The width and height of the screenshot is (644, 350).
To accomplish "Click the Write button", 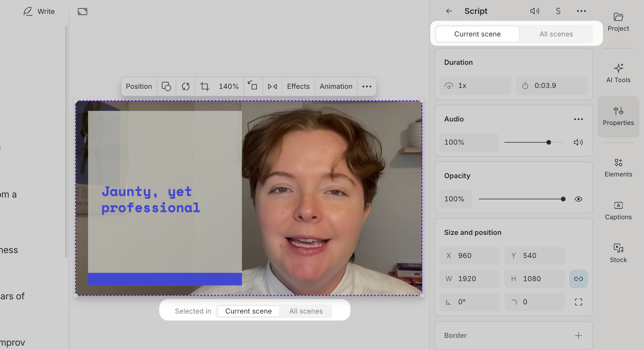I will [x=39, y=11].
